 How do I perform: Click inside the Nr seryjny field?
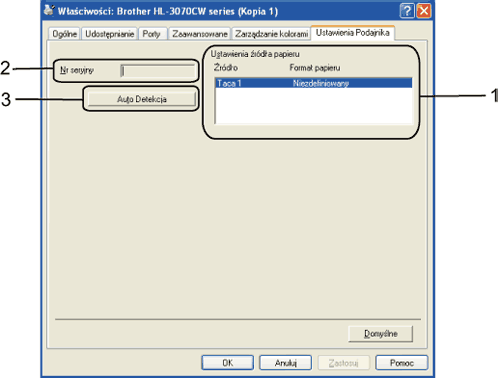tap(158, 71)
